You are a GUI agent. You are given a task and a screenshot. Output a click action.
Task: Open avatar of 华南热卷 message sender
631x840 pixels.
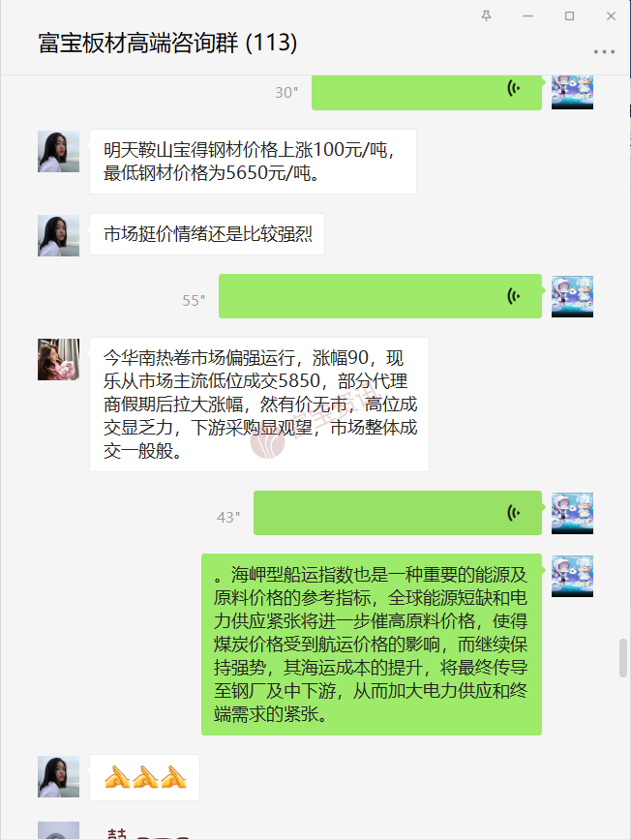click(58, 359)
